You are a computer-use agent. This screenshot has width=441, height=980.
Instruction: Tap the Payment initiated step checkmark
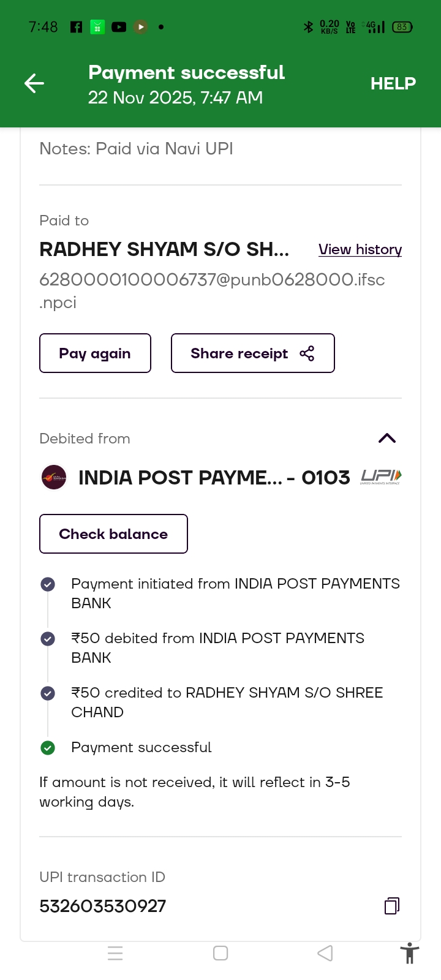pyautogui.click(x=48, y=584)
